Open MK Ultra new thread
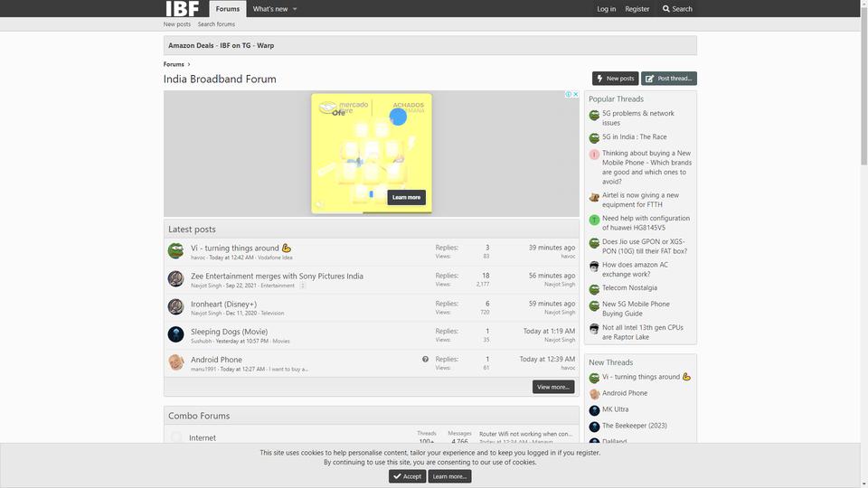 tap(615, 409)
